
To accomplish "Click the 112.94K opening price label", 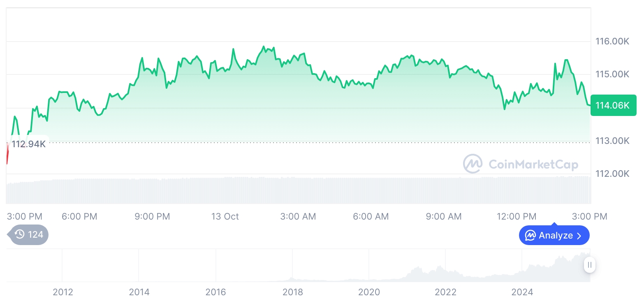I will point(28,144).
